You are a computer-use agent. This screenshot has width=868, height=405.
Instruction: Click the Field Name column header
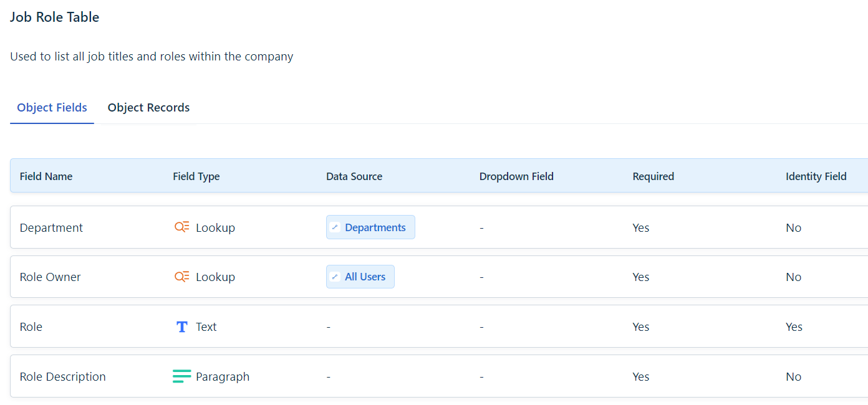[x=46, y=176]
